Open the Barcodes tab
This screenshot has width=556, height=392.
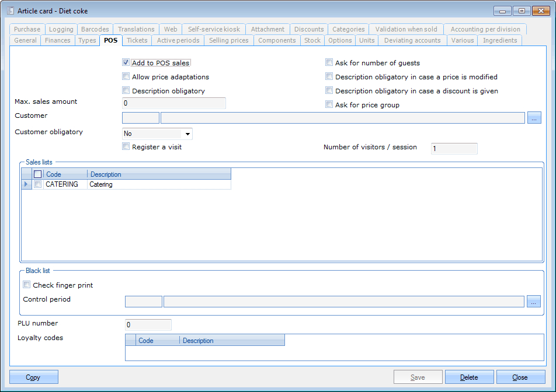pos(95,29)
